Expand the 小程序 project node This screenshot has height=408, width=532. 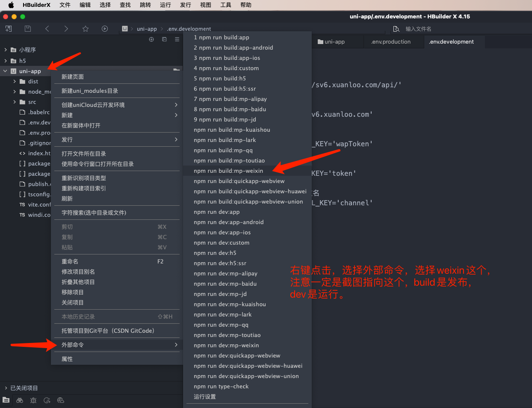(6, 50)
